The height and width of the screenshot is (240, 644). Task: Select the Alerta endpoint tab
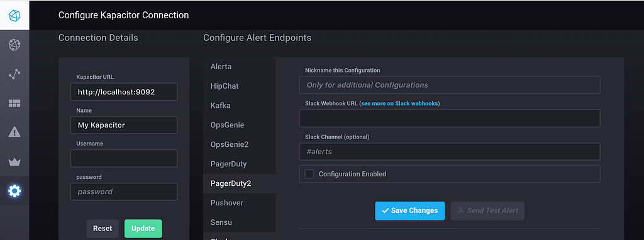(x=239, y=67)
